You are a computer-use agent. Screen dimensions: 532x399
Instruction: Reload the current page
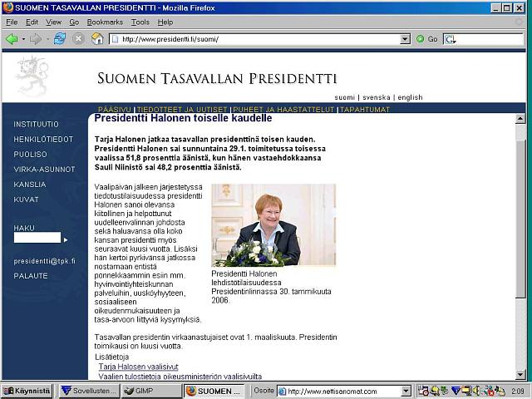[x=60, y=38]
